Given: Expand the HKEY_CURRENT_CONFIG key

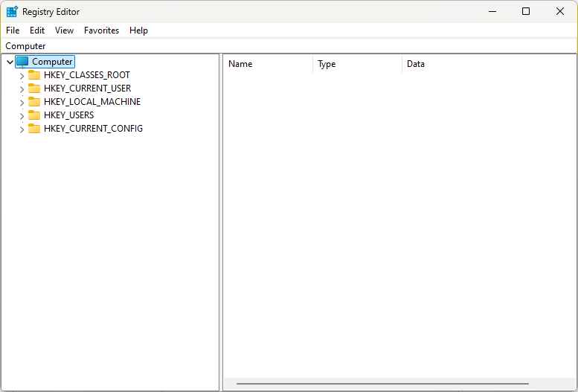Looking at the screenshot, I should [22, 129].
